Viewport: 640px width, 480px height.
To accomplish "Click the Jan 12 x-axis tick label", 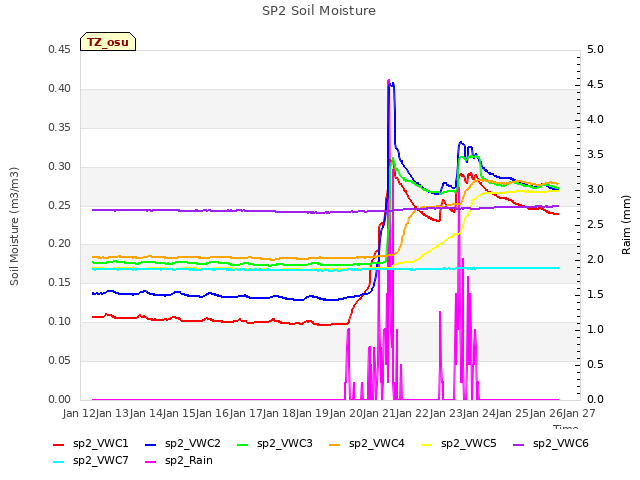I will click(x=80, y=413).
